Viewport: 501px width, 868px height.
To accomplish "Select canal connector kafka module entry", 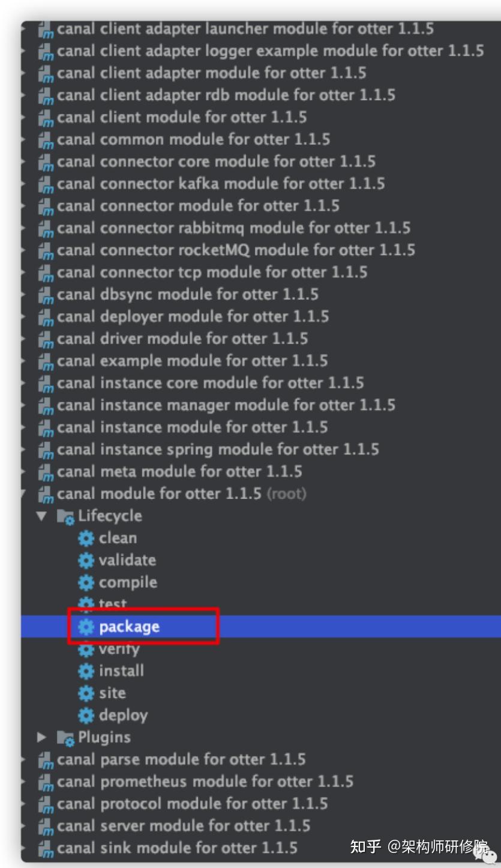I will 220,183.
